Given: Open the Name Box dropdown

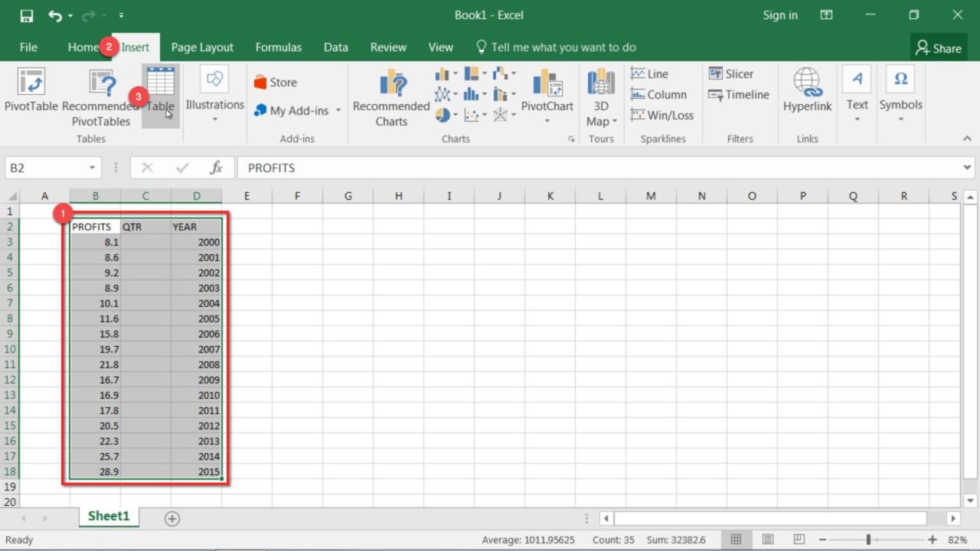Looking at the screenshot, I should click(90, 167).
